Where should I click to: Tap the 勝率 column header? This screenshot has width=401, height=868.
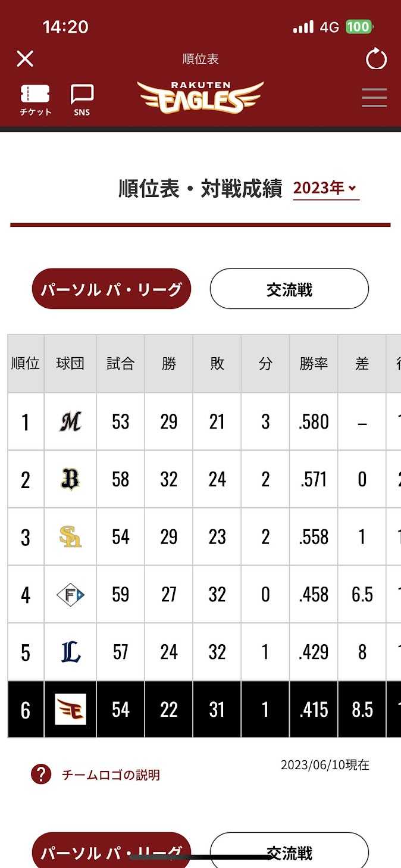314,364
